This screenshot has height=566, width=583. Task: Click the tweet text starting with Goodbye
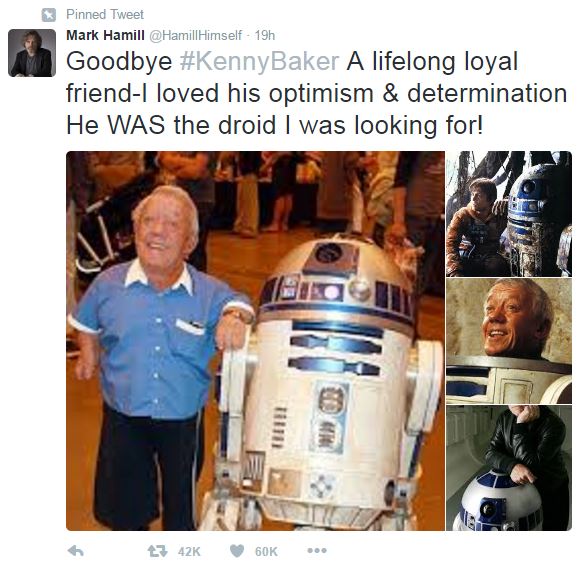pos(316,93)
